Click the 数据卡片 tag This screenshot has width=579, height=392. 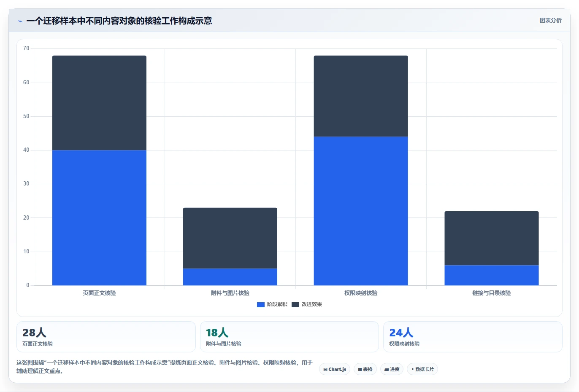click(422, 369)
